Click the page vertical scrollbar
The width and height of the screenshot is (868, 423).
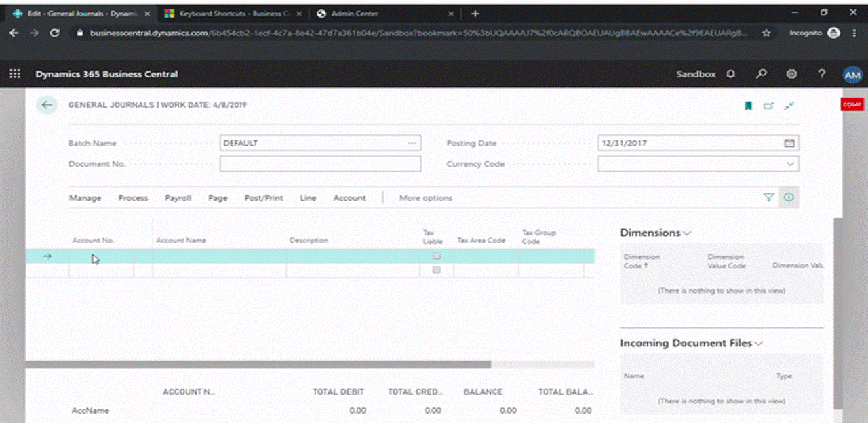[838, 312]
